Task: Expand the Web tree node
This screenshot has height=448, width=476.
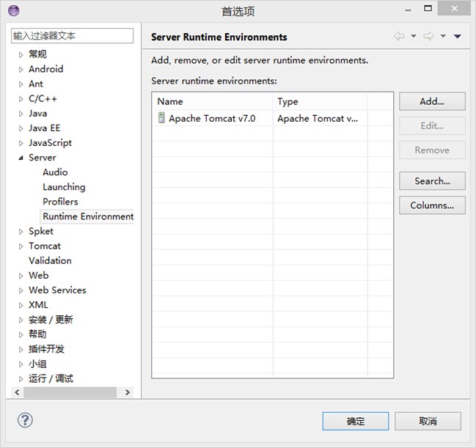Action: click(21, 276)
